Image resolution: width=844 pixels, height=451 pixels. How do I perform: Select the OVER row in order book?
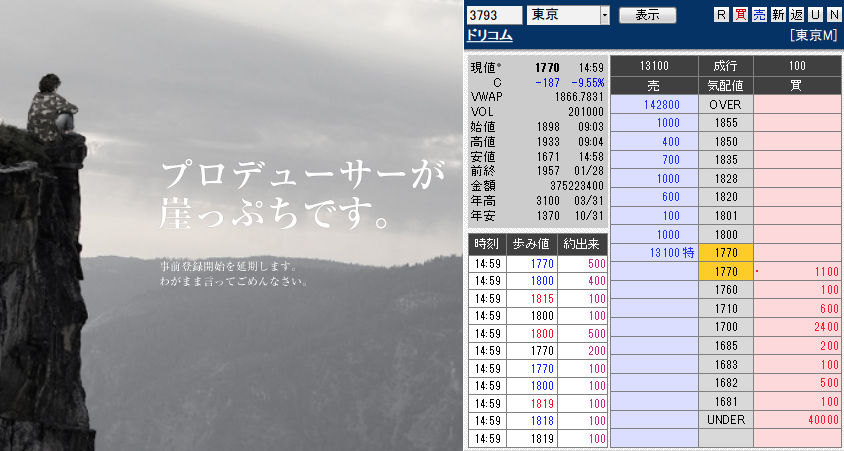726,104
